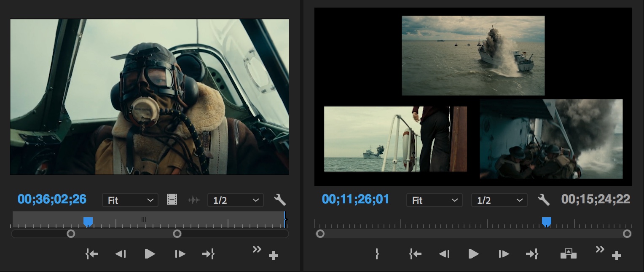Start playback in the Program monitor
Screen dimensions: 644x272
[x=473, y=254]
